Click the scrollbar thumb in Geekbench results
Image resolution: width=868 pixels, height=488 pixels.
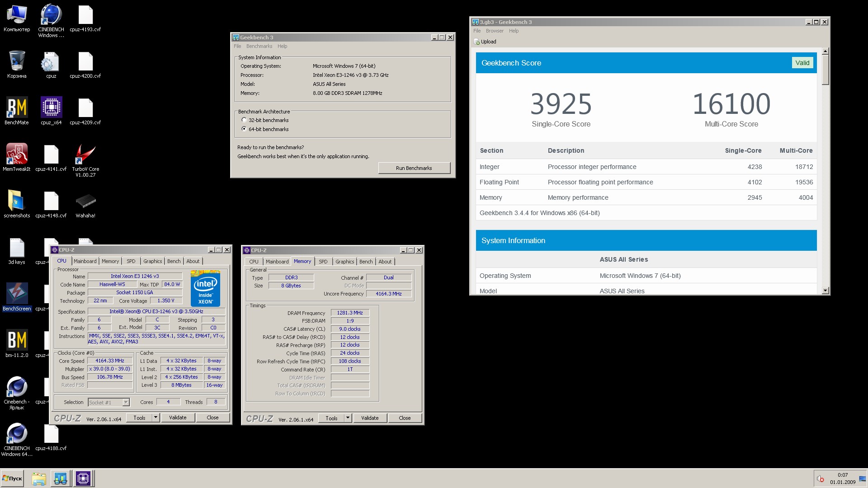(825, 70)
